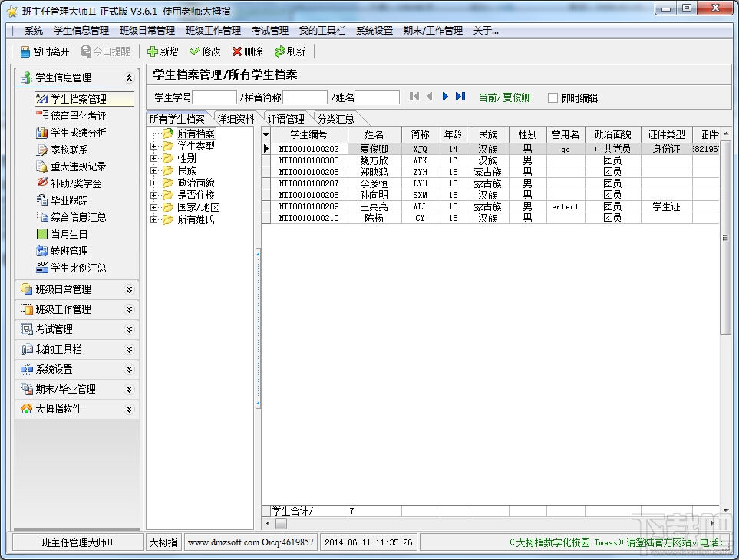This screenshot has width=739, height=560.
Task: Click the 删除 red X toolbar icon
Action: (x=237, y=51)
